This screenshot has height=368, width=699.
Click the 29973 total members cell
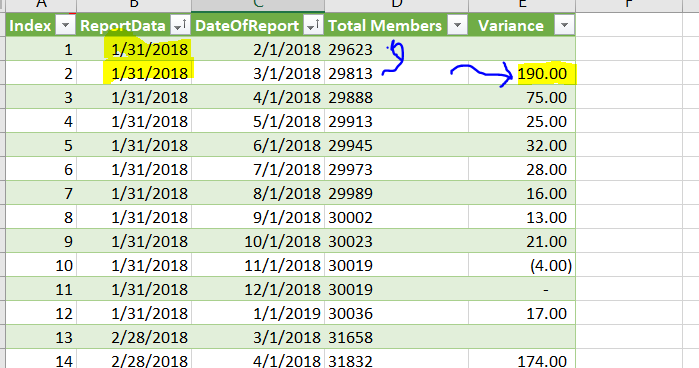coord(396,170)
